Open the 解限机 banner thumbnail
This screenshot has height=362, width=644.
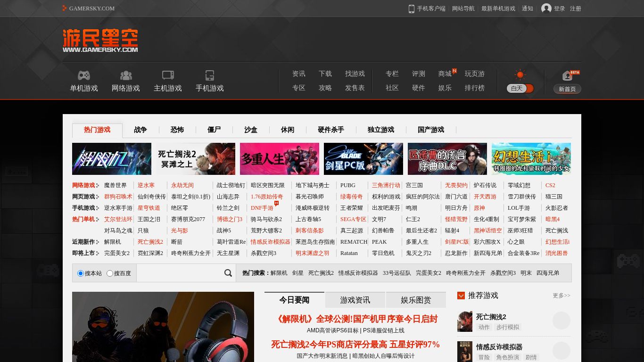tap(112, 159)
